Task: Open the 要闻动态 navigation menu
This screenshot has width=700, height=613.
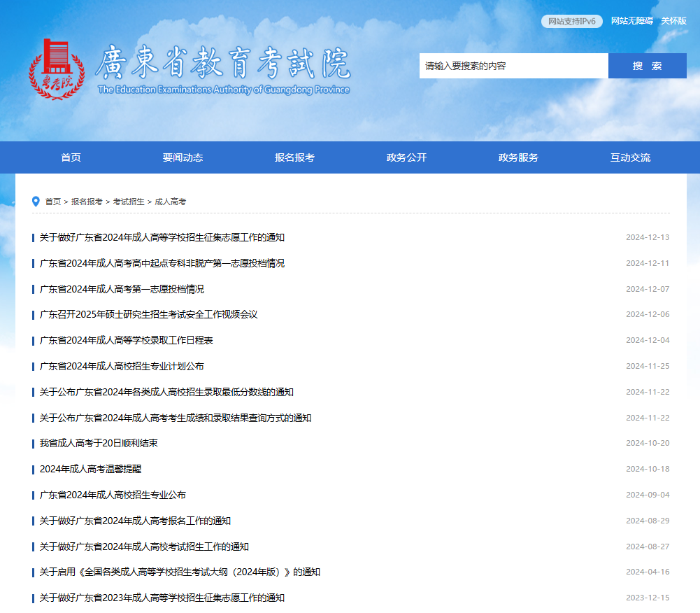Action: pos(183,157)
